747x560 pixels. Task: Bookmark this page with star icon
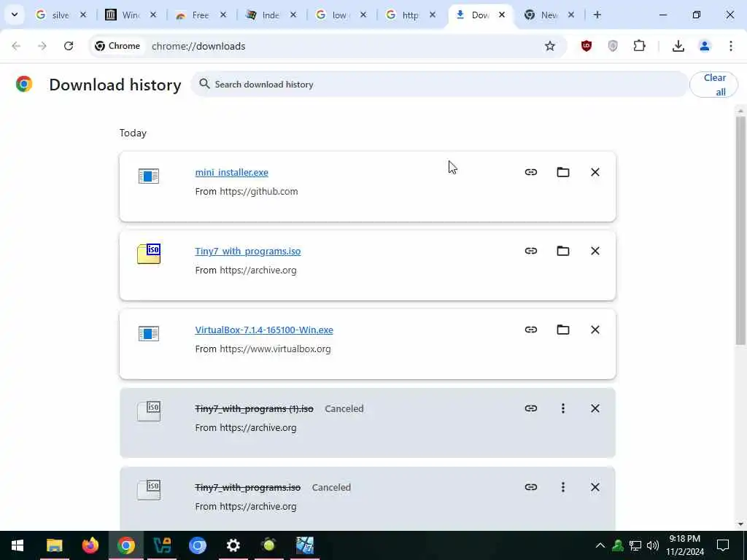point(550,46)
